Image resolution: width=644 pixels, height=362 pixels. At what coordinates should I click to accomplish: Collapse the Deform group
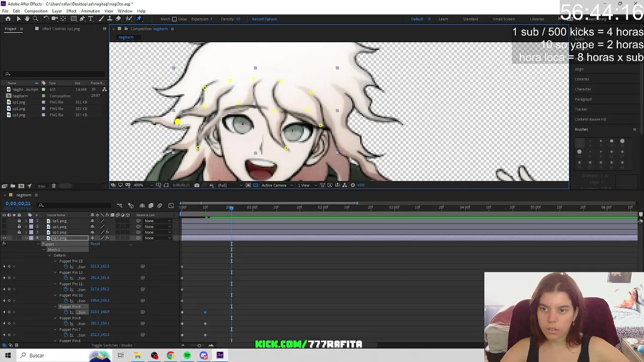[49, 255]
